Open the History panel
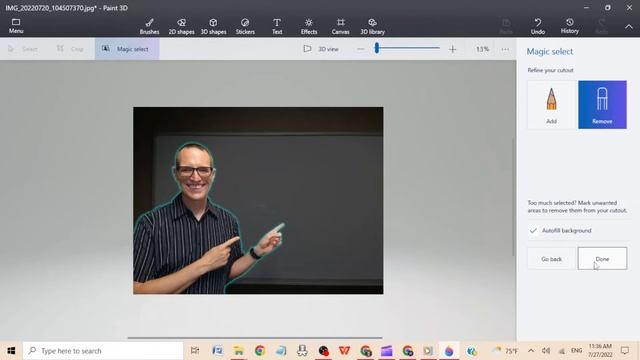The height and width of the screenshot is (360, 640). tap(569, 26)
